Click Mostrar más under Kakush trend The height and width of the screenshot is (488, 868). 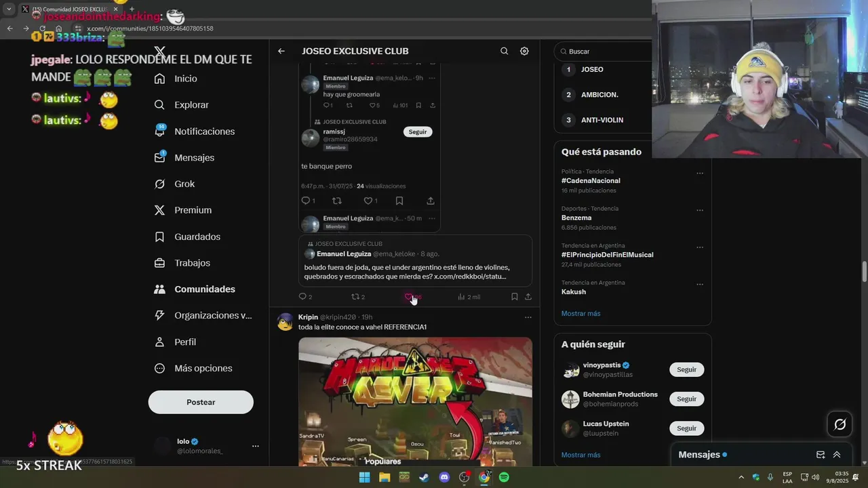point(580,314)
